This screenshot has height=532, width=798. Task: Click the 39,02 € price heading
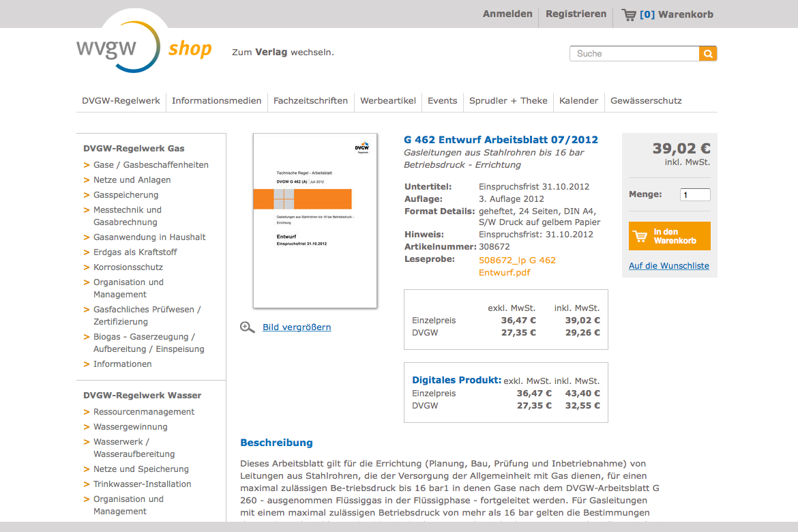coord(681,149)
